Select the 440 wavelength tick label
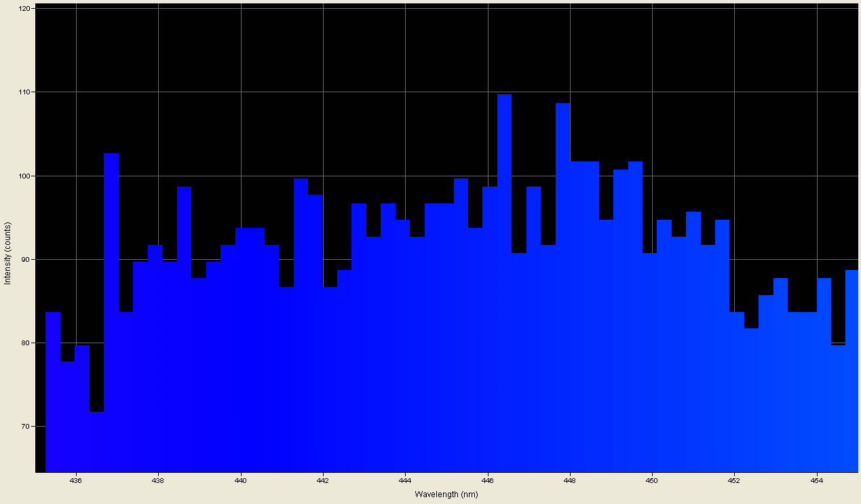The image size is (861, 504). 241,481
